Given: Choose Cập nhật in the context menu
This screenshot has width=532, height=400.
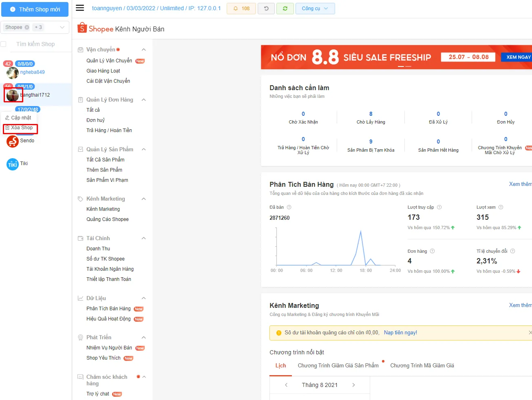Looking at the screenshot, I should pos(19,117).
